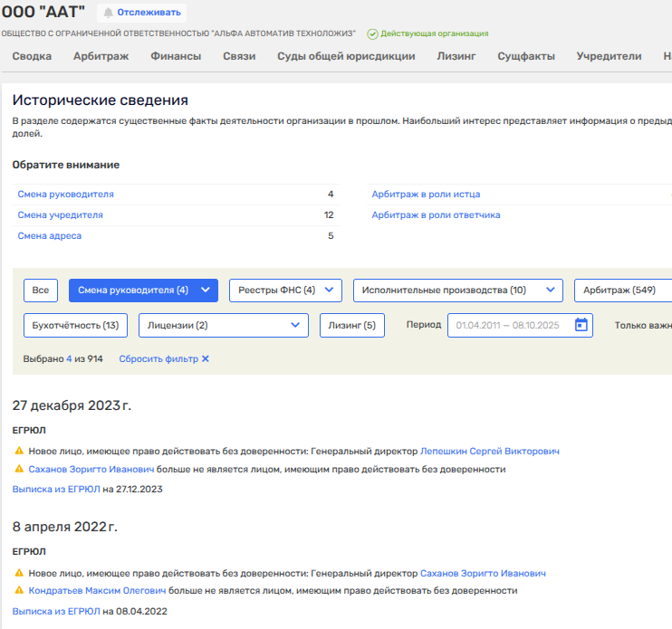This screenshot has width=672, height=629.
Task: Click green check icon near Действующая организация
Action: coord(372,33)
